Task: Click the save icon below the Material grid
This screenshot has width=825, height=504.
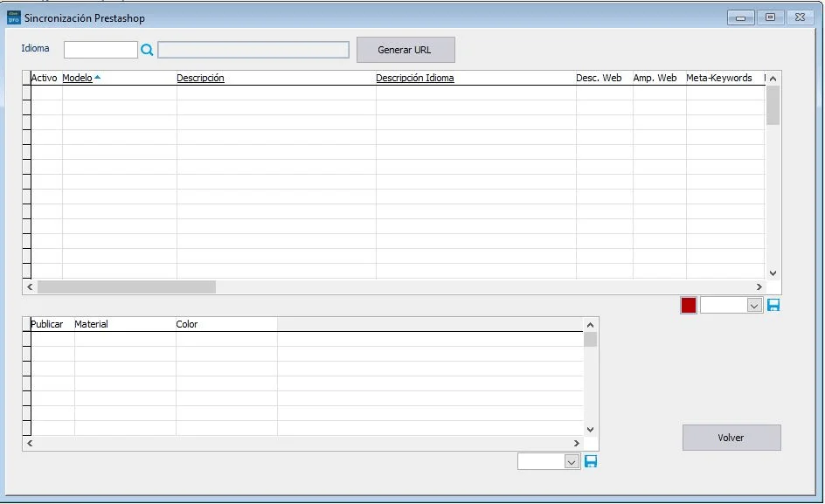Action: coord(591,462)
